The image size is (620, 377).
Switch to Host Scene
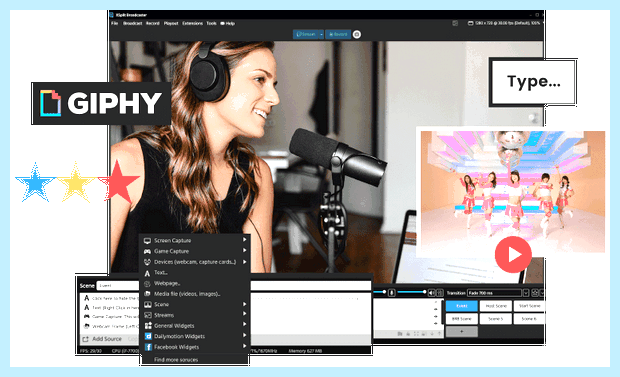pos(495,306)
